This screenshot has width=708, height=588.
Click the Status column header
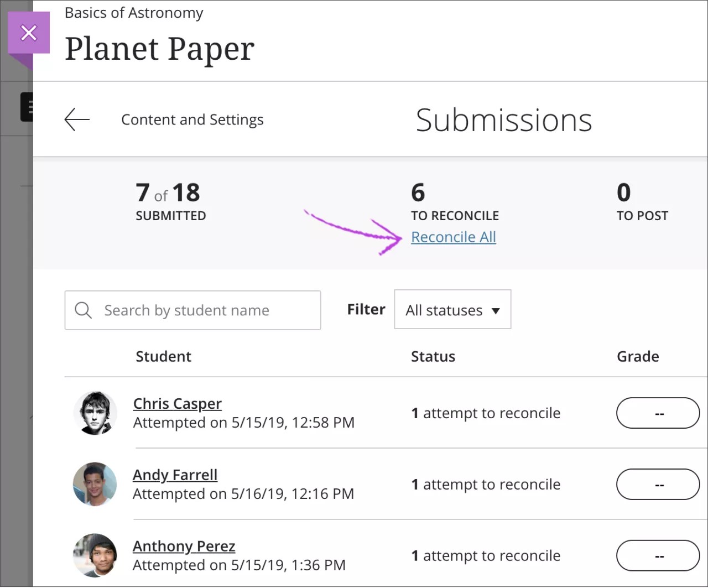[x=433, y=357]
